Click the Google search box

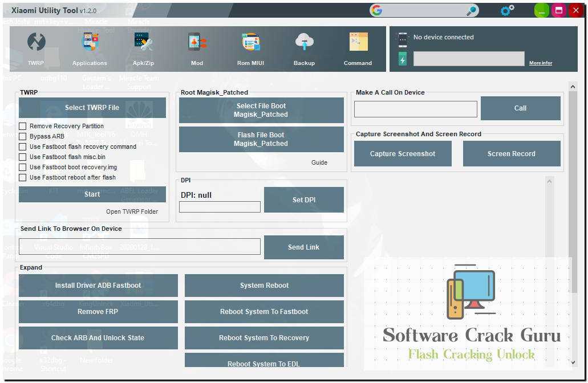424,10
